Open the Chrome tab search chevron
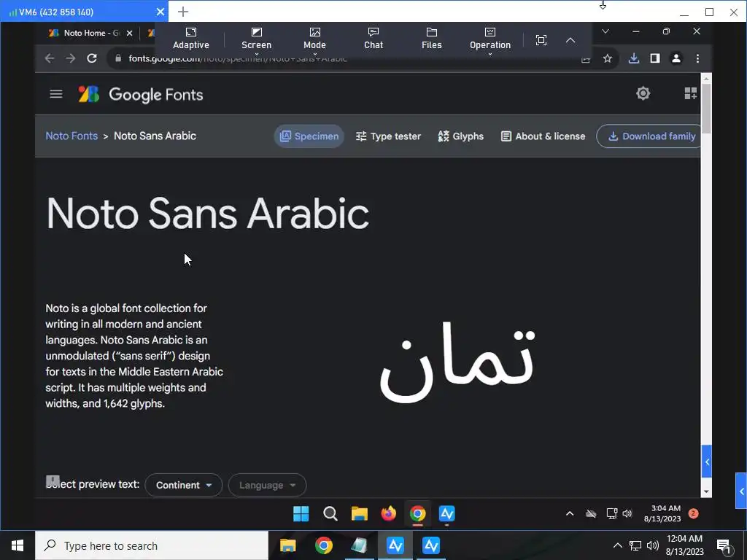The width and height of the screenshot is (747, 560). [x=605, y=31]
